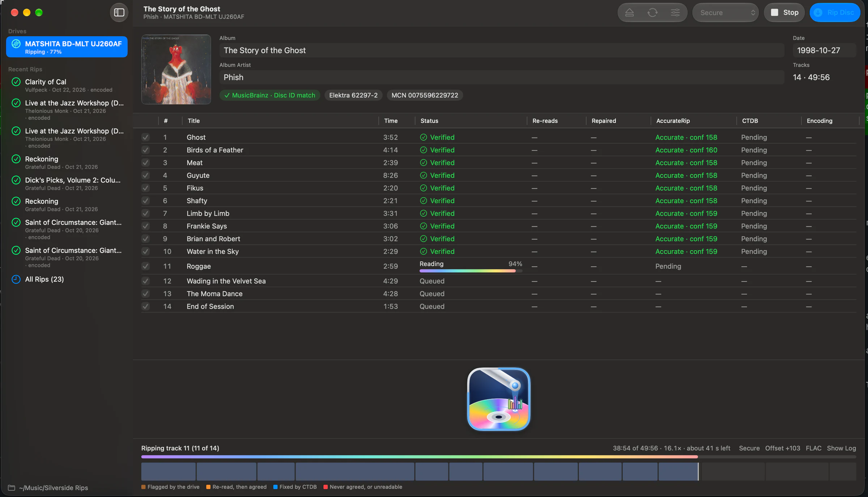Click the app disc icon in the center
Viewport: 868px width, 497px height.
[x=499, y=399]
